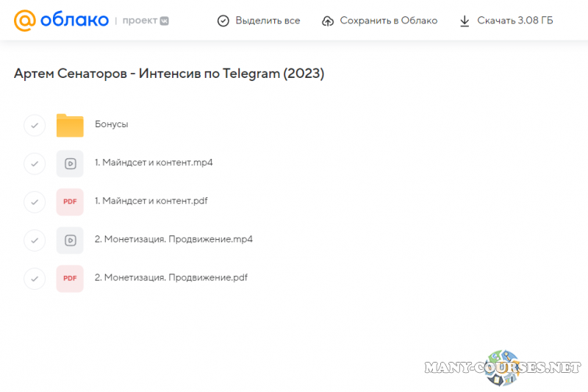Open file name 2. Монетизация. Продвижение.mp4

pyautogui.click(x=173, y=239)
